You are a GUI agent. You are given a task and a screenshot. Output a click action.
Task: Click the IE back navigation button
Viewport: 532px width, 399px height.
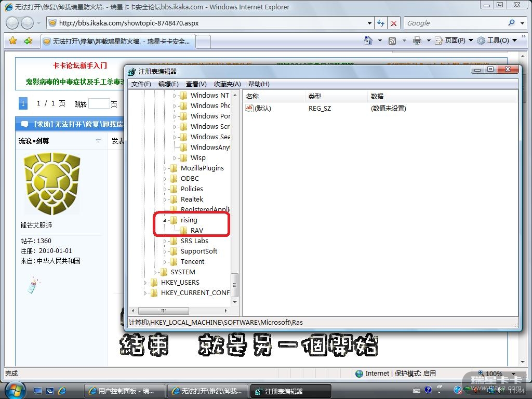[x=12, y=23]
